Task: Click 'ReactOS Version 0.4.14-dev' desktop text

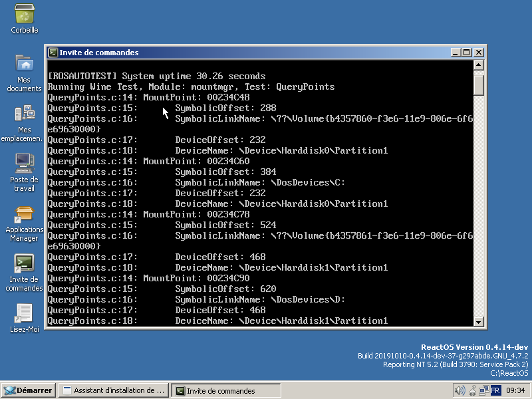Action: 475,347
